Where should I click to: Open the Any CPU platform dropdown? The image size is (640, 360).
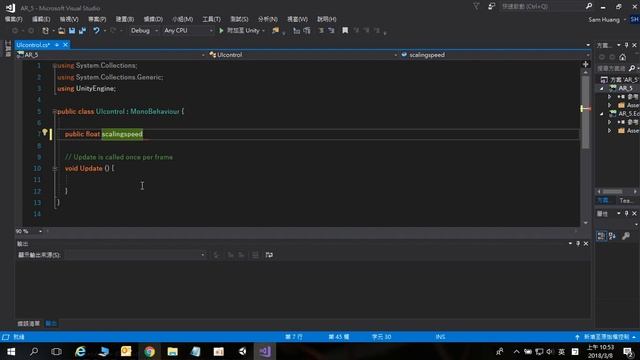pyautogui.click(x=188, y=31)
